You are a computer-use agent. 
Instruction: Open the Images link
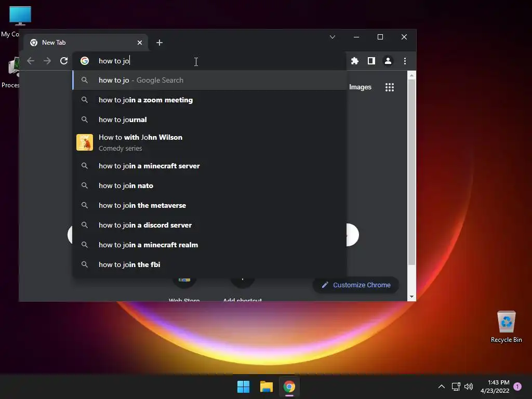360,87
